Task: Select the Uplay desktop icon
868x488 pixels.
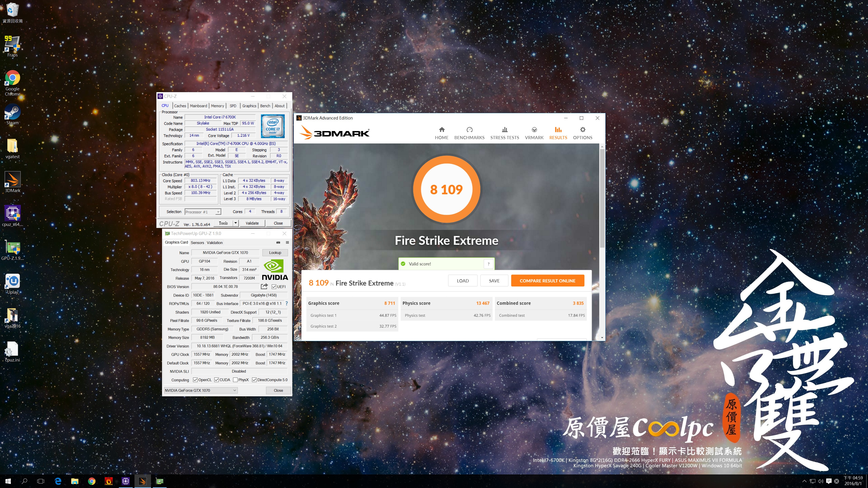Action: (x=12, y=284)
